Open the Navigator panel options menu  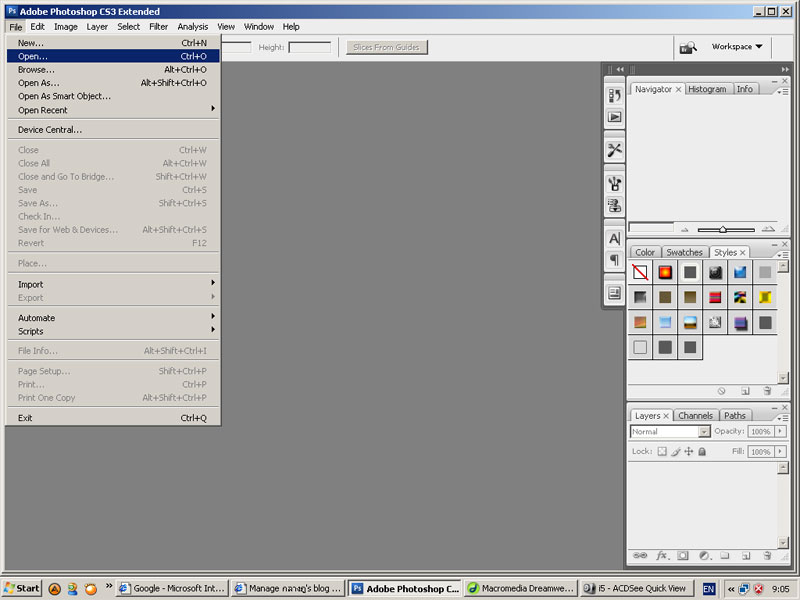[783, 92]
